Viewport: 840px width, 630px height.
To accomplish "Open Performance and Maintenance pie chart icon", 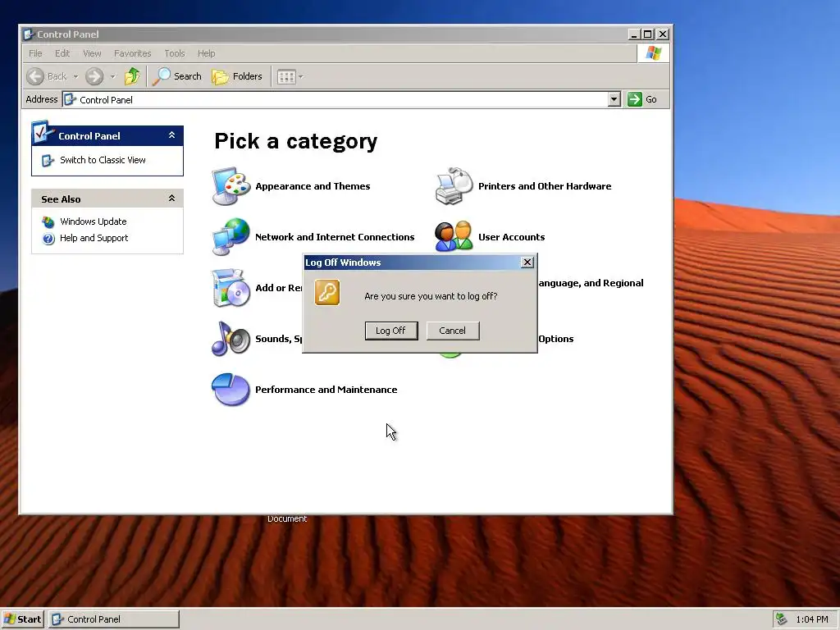I will 231,390.
